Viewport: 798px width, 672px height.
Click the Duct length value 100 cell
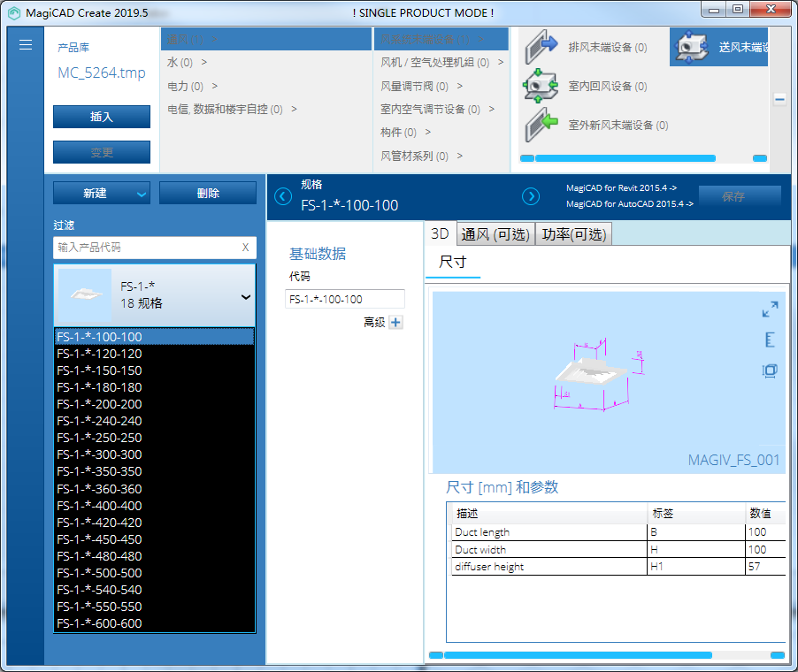click(765, 532)
